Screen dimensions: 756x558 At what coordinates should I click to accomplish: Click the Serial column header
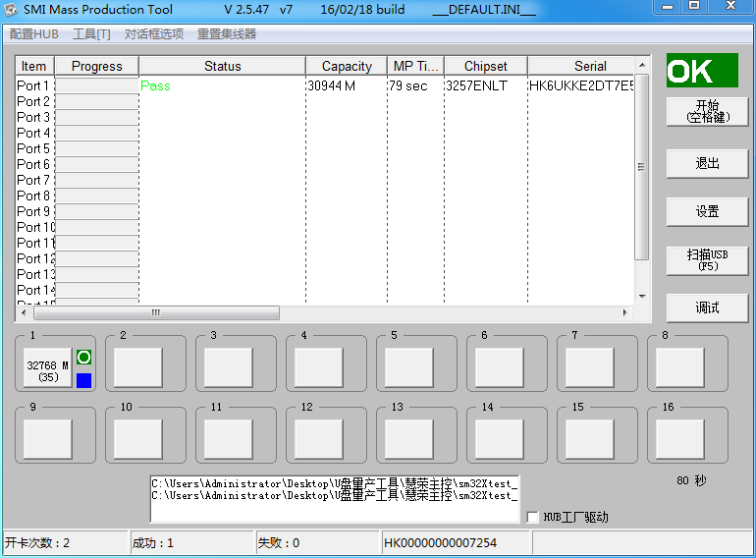[x=581, y=66]
